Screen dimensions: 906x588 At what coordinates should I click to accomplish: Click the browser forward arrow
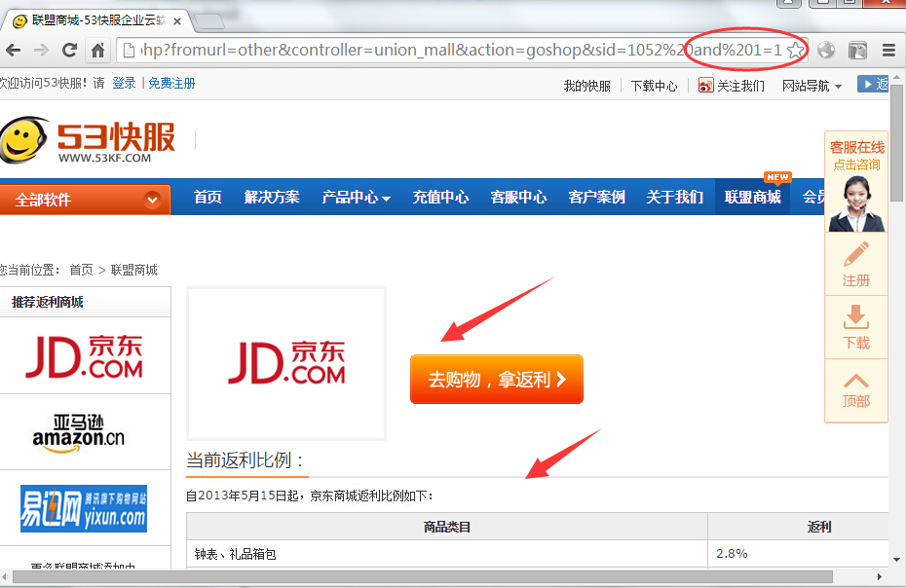pos(41,51)
